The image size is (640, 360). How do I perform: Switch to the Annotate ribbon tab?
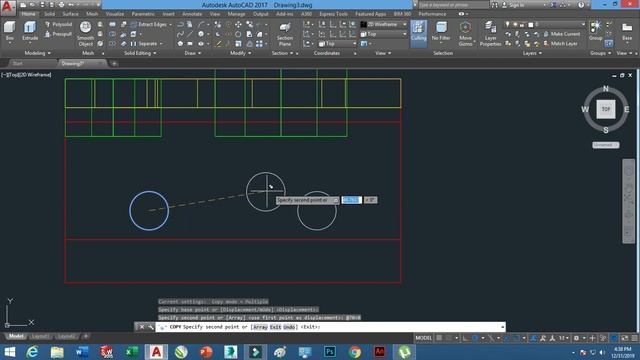[x=192, y=14]
